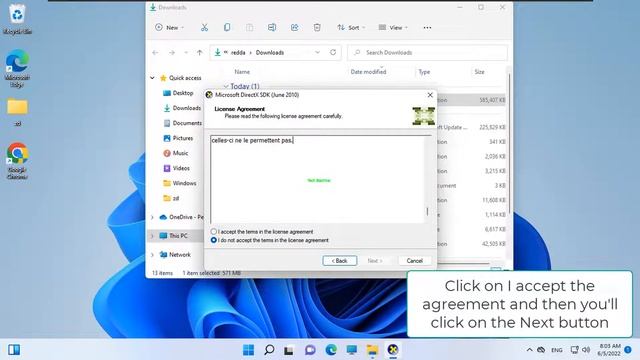Click the Back button in installer
This screenshot has height=360, width=640.
340,260
